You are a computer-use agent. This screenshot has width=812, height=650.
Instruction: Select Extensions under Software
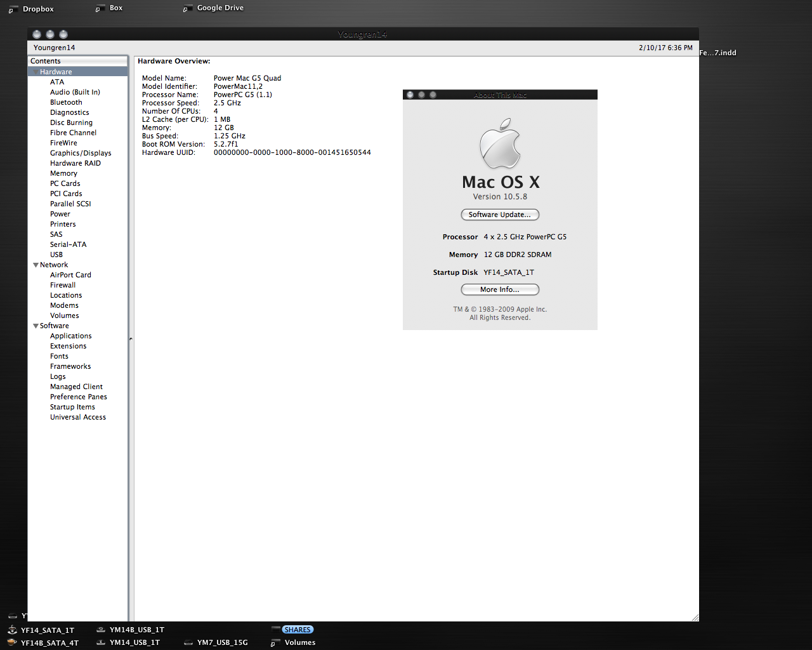click(68, 346)
